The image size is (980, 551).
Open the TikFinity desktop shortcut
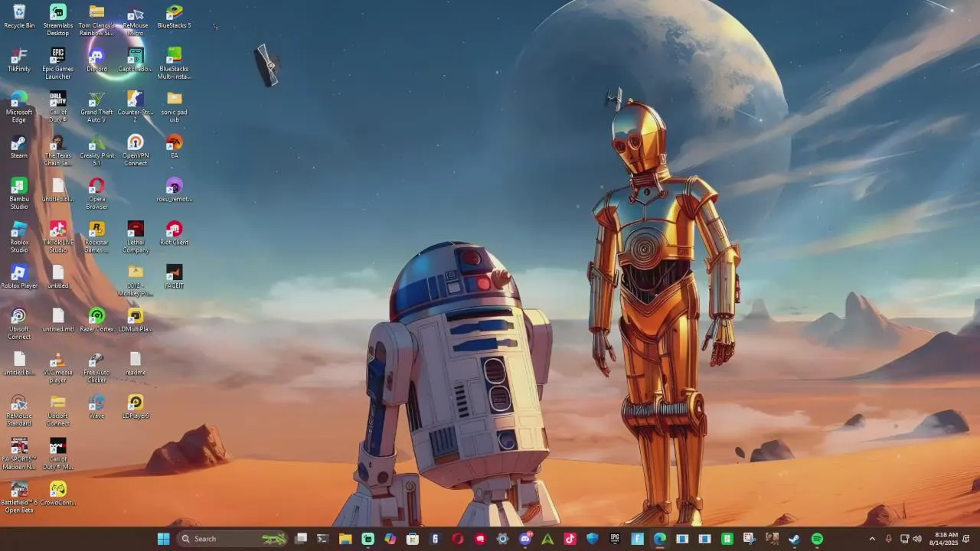(x=19, y=60)
